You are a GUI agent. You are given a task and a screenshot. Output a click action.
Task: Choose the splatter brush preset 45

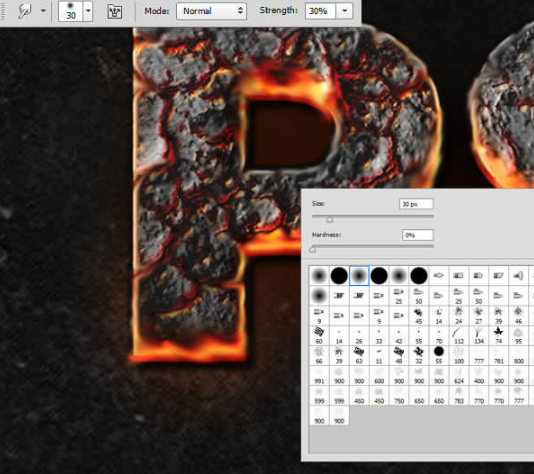pyautogui.click(x=419, y=316)
